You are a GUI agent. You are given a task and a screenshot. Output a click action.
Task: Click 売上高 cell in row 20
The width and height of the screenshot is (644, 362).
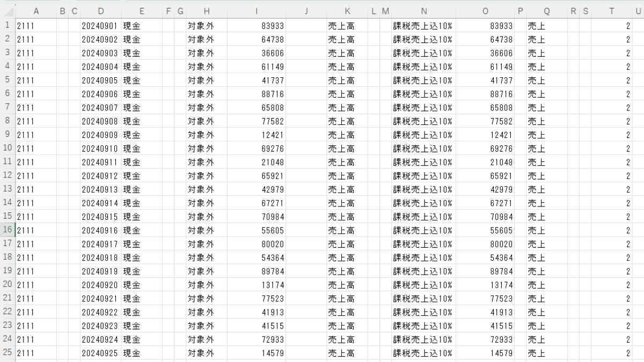click(x=347, y=285)
